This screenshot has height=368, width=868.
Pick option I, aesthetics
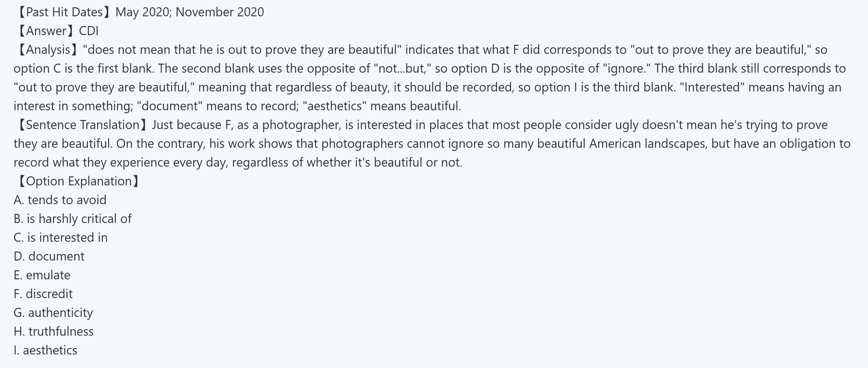tap(46, 350)
